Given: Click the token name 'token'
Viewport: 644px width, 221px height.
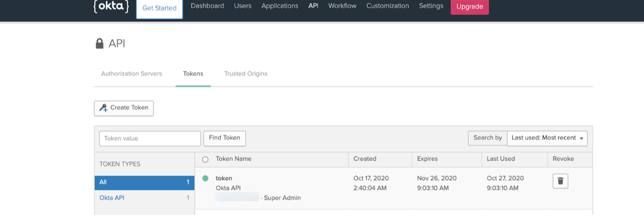Looking at the screenshot, I should pos(224,178).
